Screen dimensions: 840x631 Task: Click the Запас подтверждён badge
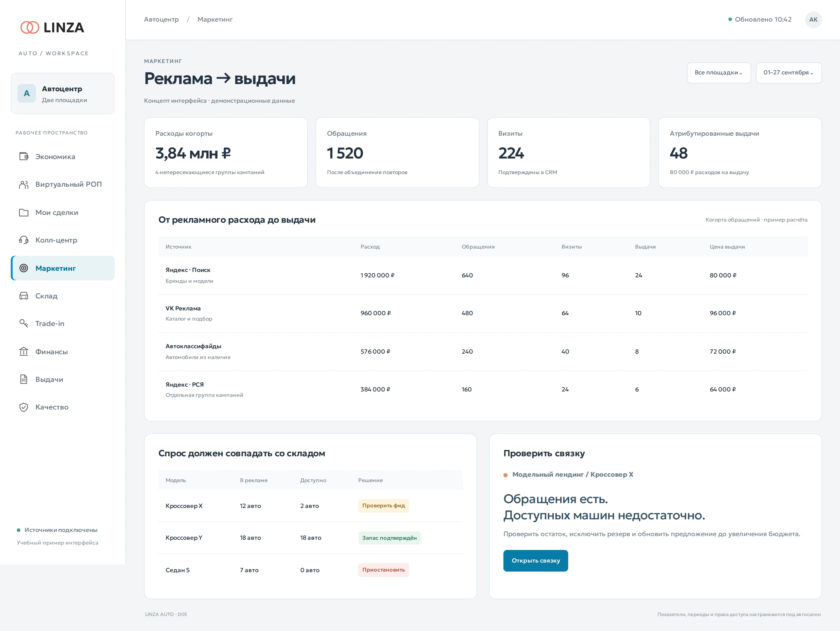pyautogui.click(x=389, y=538)
